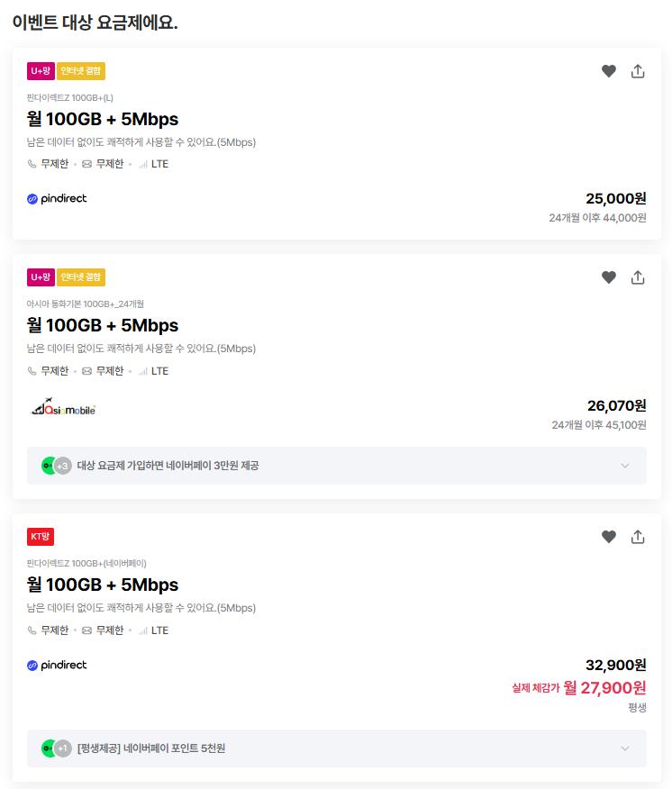This screenshot has height=789, width=672.
Task: Click the 27,900원 실제 체감가 price
Action: point(604,688)
